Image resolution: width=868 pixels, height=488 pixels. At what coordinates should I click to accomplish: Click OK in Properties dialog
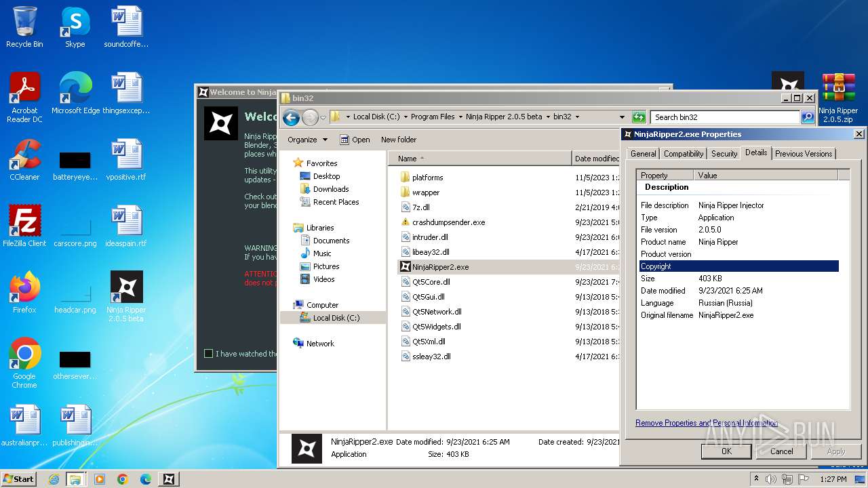726,451
